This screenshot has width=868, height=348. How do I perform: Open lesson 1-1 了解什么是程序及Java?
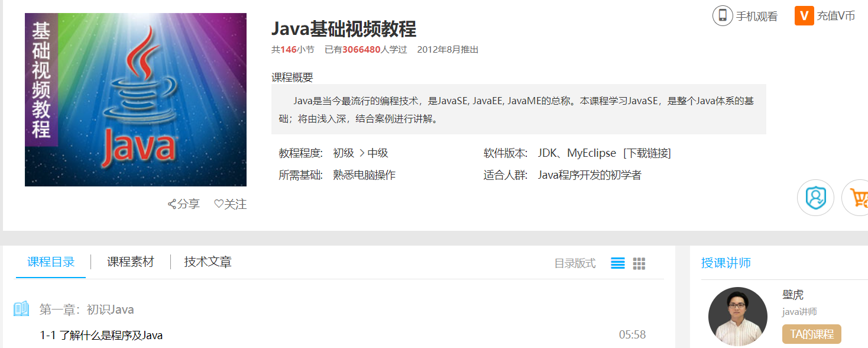[x=101, y=335]
